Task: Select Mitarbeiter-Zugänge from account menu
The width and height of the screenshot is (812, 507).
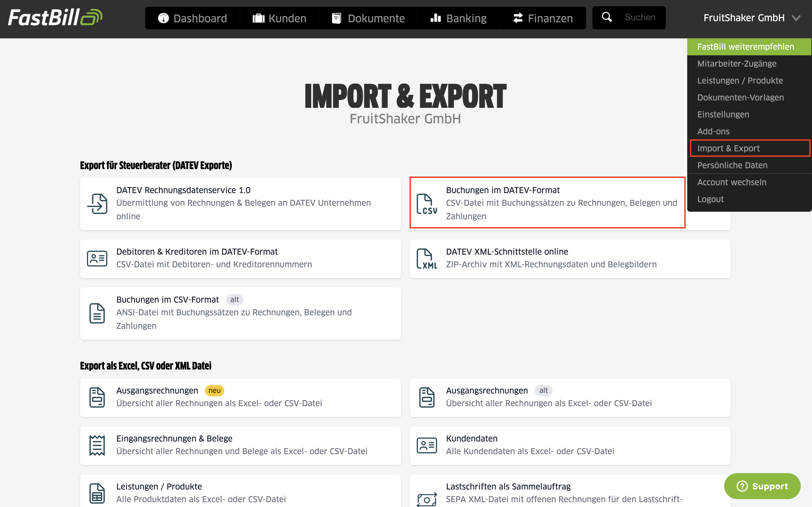Action: pos(749,64)
